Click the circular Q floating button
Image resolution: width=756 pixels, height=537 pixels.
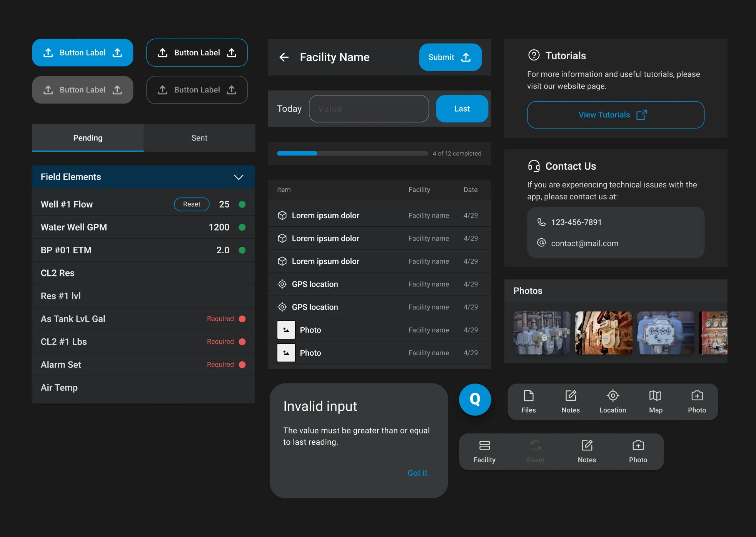coord(475,400)
